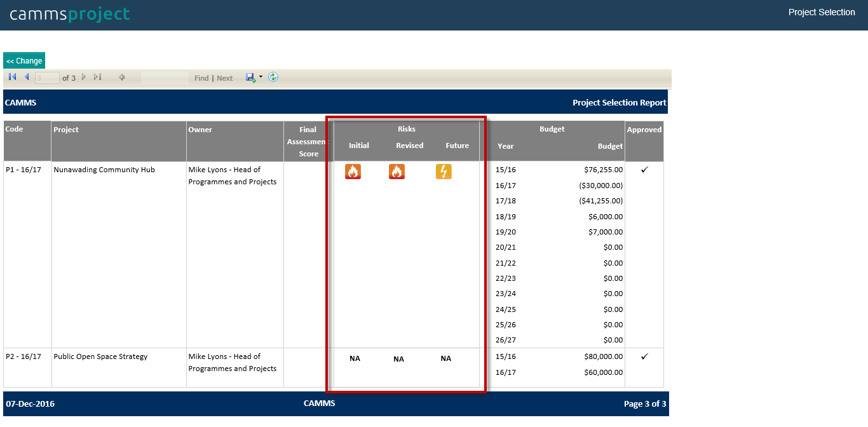Click the 20/21 year cell
868x427 pixels.
(x=506, y=247)
